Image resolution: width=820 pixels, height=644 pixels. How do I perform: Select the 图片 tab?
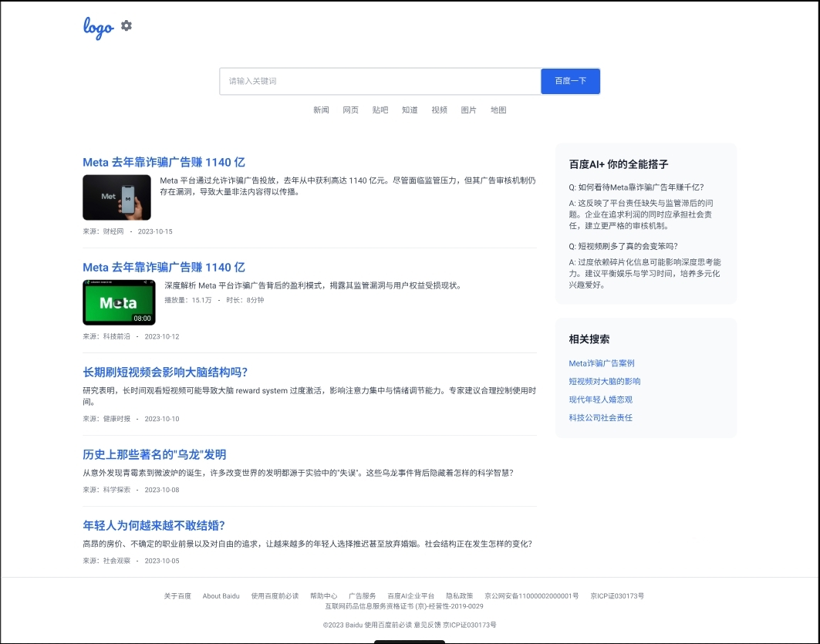tap(468, 110)
